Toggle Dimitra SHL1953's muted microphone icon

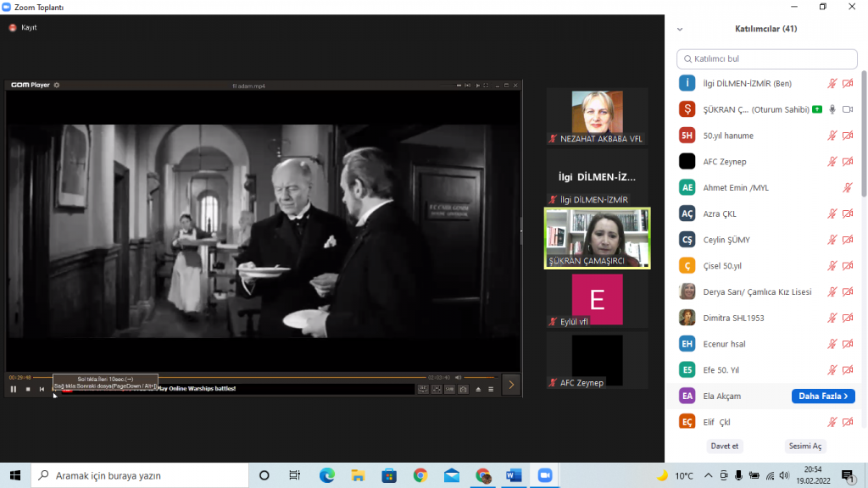point(832,318)
